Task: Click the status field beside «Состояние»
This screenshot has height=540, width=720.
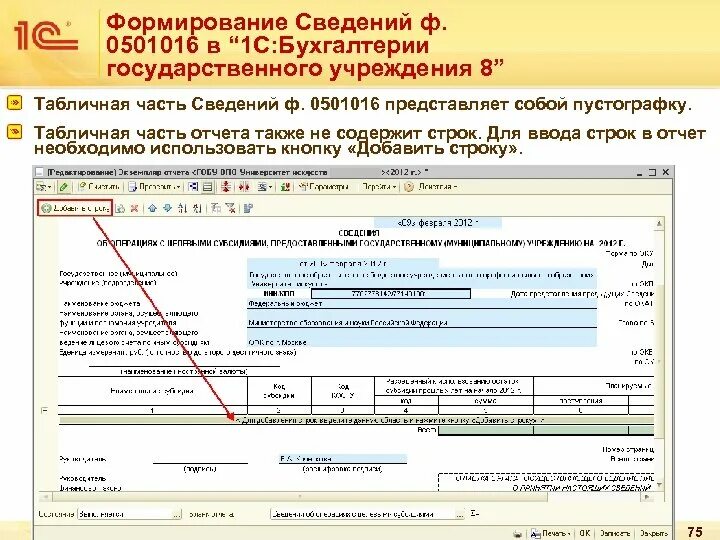Action: click(x=125, y=514)
